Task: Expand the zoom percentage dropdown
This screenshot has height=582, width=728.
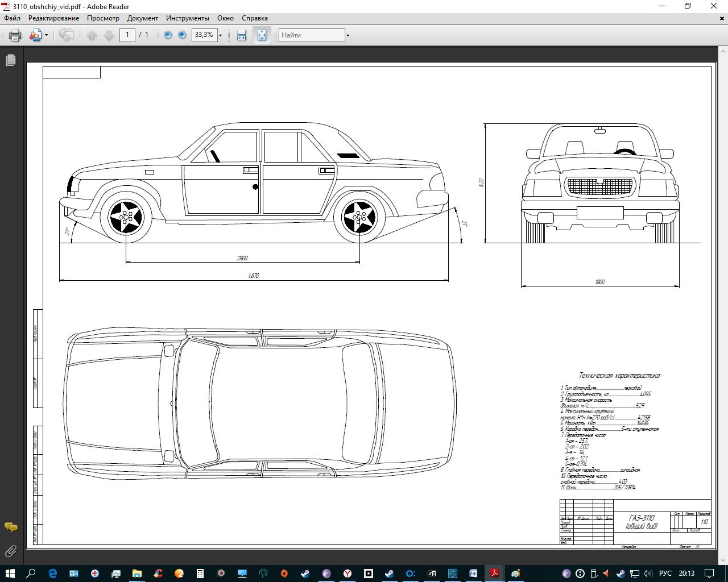Action: (x=221, y=35)
